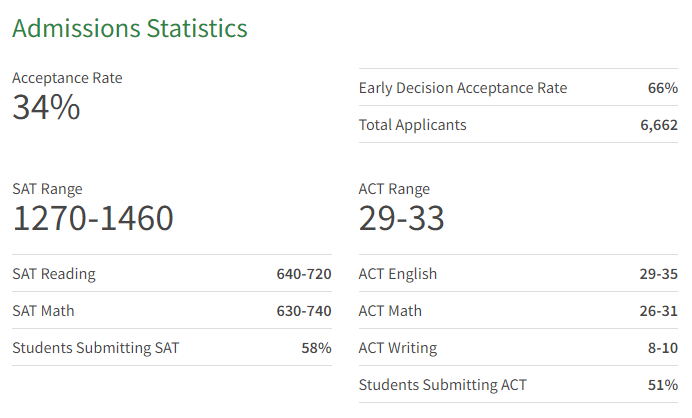Select the 51% Students Submitting ACT value
Image resolution: width=692 pixels, height=418 pixels.
click(663, 385)
